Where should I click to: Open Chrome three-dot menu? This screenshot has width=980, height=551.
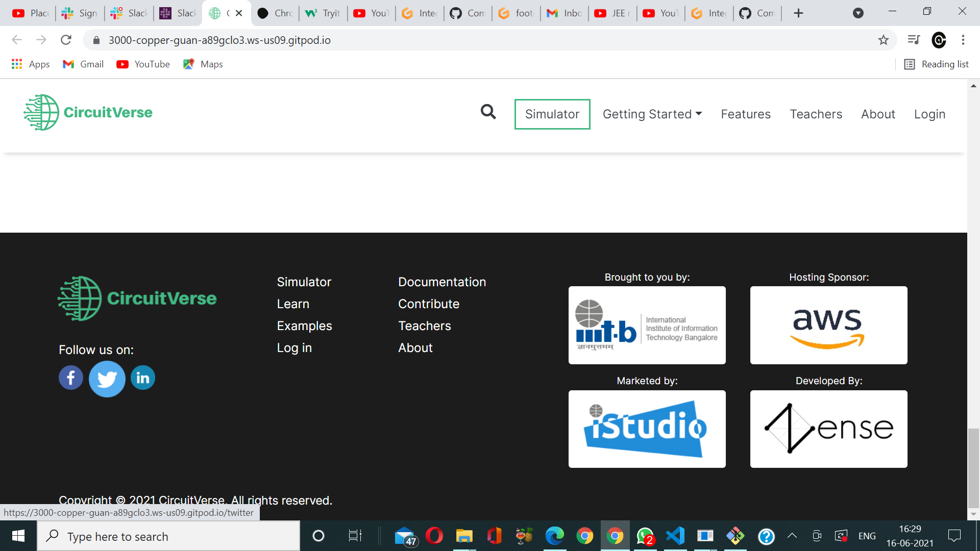pyautogui.click(x=963, y=40)
